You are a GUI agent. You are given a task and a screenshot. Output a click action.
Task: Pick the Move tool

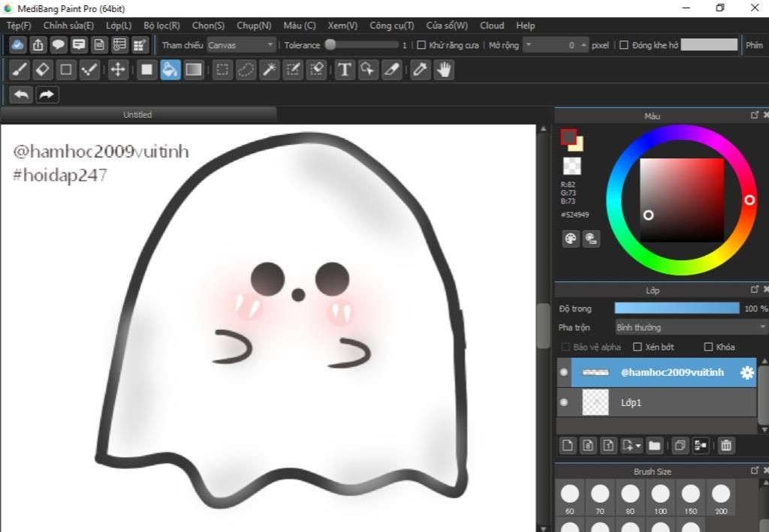click(x=117, y=70)
